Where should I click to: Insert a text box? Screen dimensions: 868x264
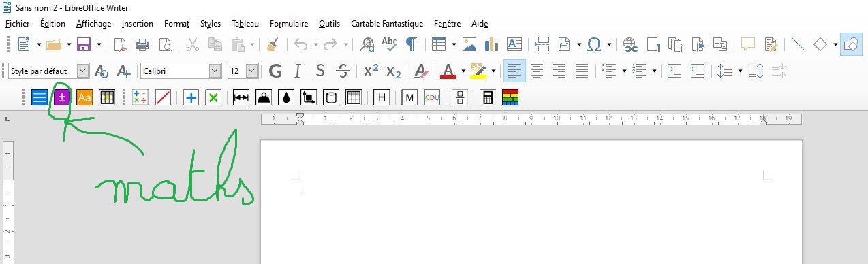(514, 44)
